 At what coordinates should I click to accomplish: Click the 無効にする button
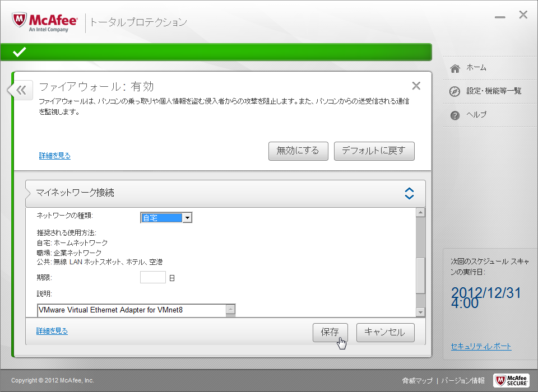[x=298, y=151]
